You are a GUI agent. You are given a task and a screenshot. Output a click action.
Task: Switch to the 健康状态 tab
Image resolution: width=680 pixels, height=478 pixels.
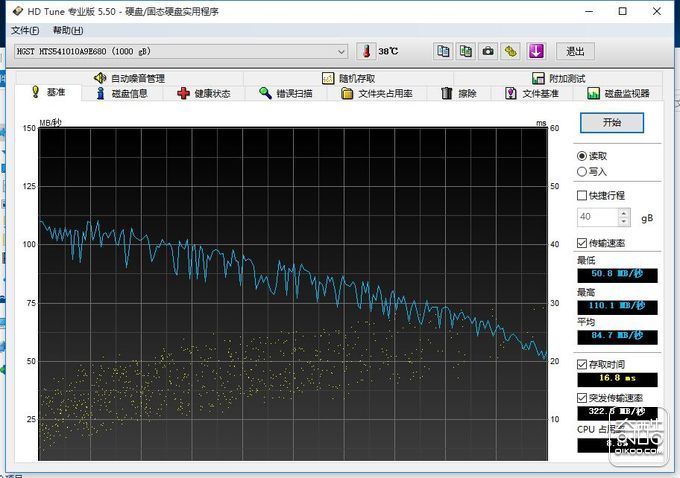point(204,93)
